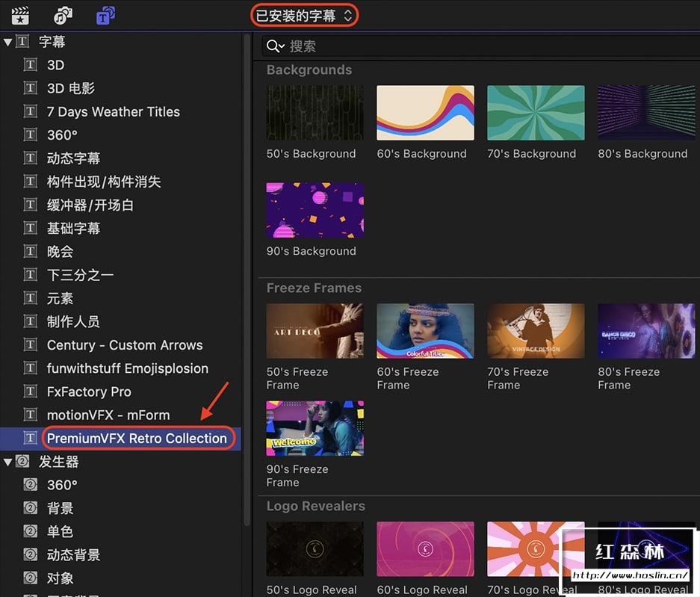This screenshot has height=597, width=700.
Task: Collapse the 字幕 category triangle
Action: pos(7,42)
